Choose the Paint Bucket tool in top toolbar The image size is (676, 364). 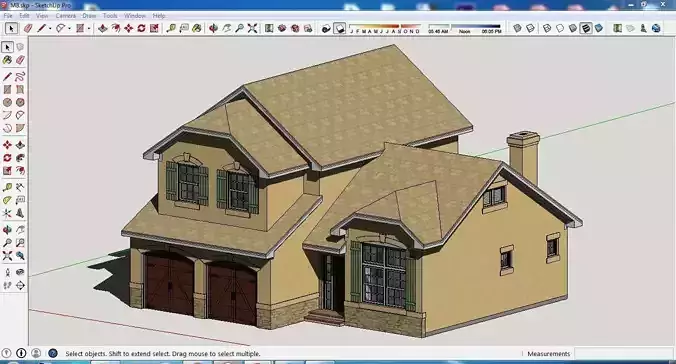click(x=197, y=28)
